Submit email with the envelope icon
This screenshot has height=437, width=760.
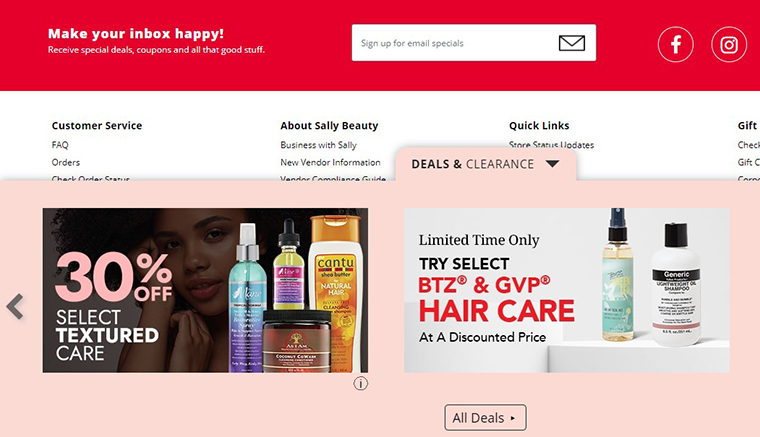[x=571, y=43]
